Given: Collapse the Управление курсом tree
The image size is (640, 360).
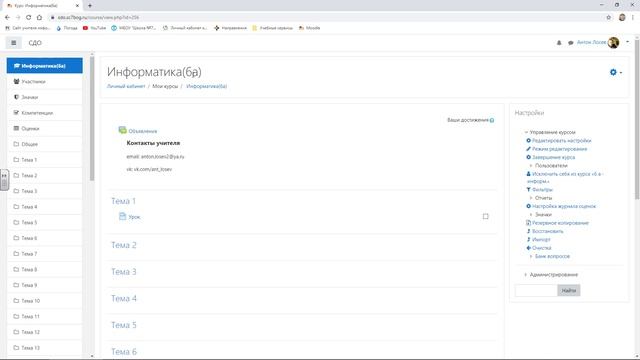Looking at the screenshot, I should 527,132.
